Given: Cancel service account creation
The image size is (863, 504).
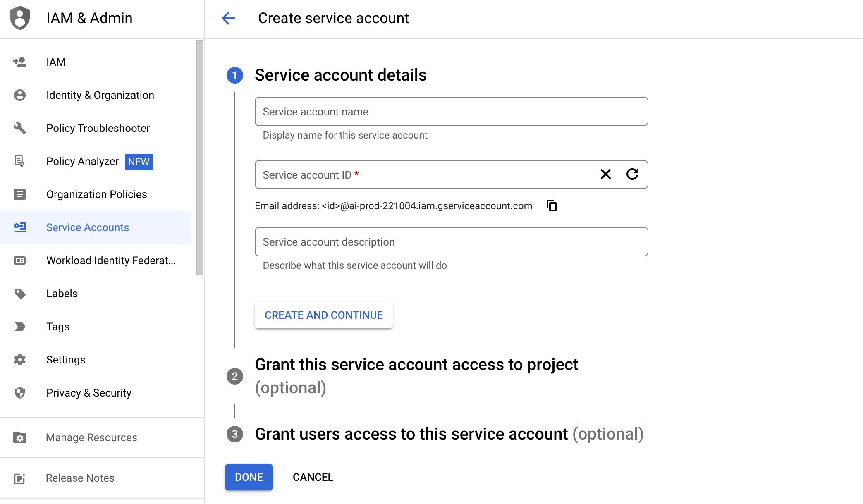Looking at the screenshot, I should [313, 477].
